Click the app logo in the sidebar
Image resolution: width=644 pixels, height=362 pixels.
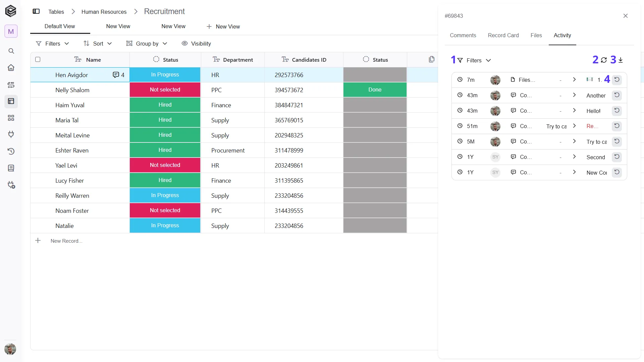(x=11, y=11)
